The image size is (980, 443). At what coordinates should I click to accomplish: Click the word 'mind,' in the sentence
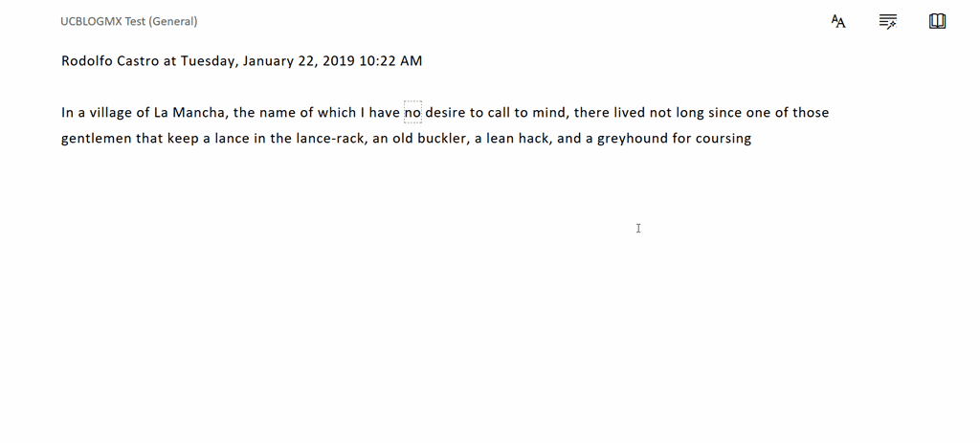550,113
